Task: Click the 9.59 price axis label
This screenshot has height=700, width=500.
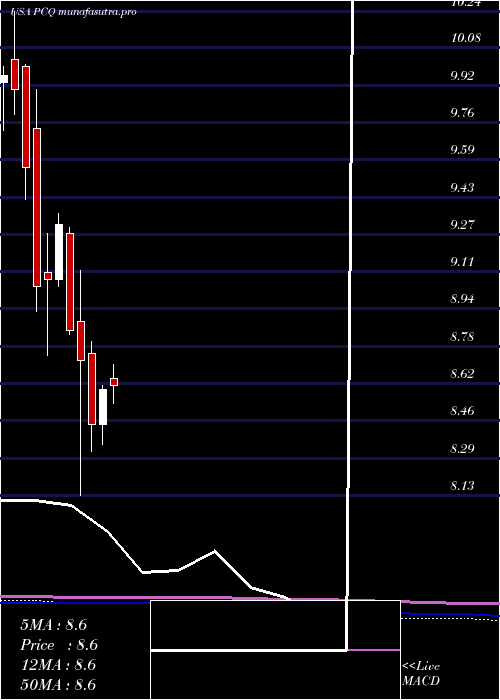Action: (462, 150)
